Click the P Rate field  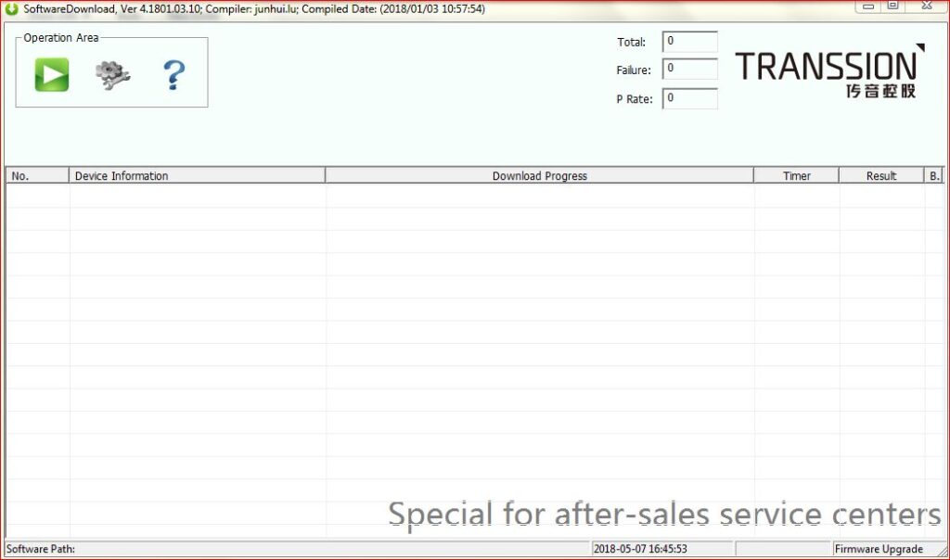tap(689, 98)
